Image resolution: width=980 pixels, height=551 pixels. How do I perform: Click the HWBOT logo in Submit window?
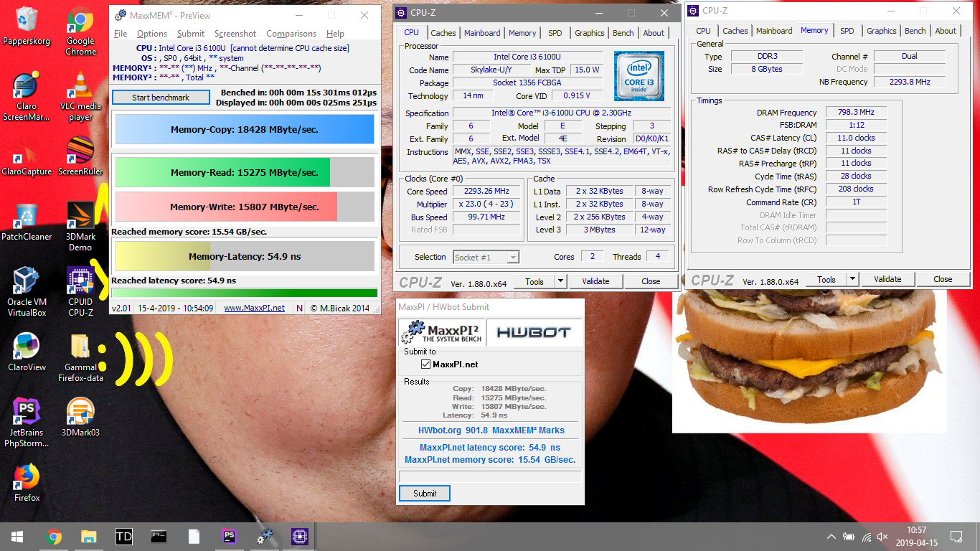533,332
